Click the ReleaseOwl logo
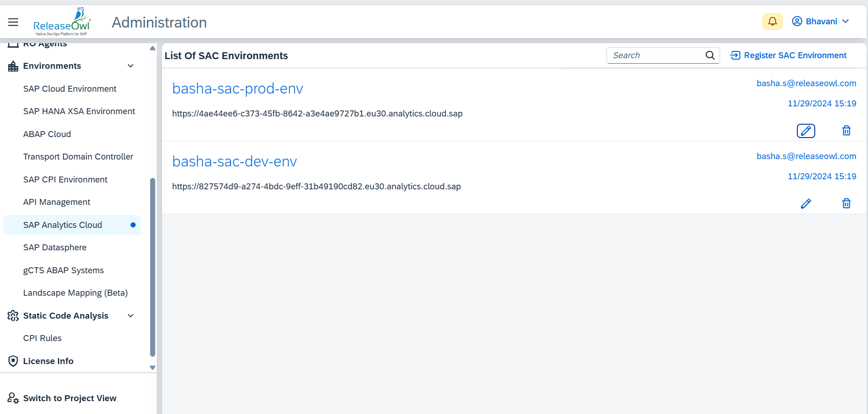The width and height of the screenshot is (868, 414). point(62,22)
